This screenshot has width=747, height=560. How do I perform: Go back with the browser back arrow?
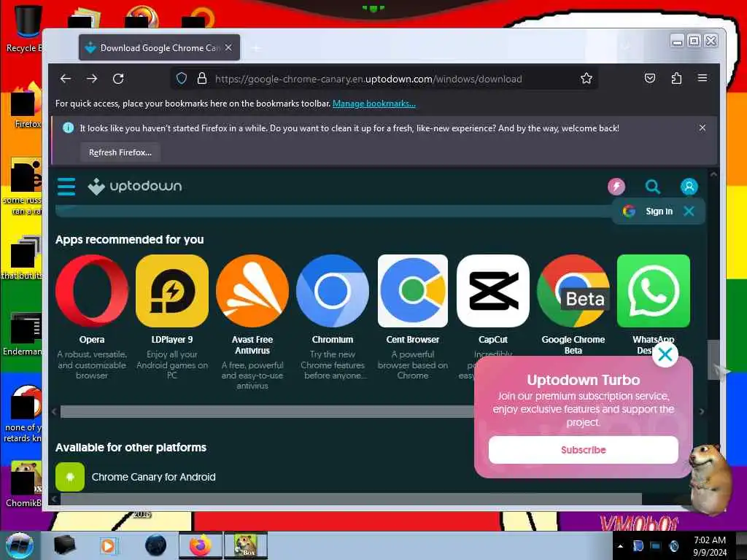(x=66, y=79)
